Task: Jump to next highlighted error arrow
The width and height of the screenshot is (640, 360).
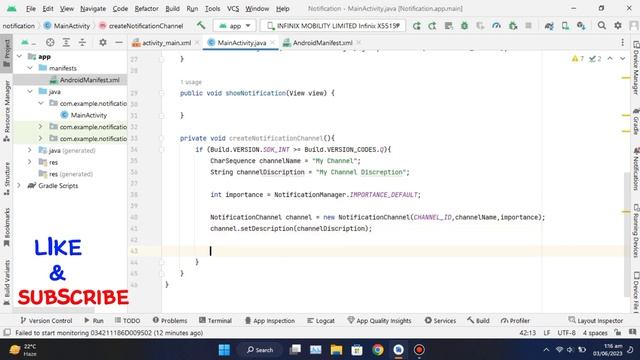Action: coord(622,59)
